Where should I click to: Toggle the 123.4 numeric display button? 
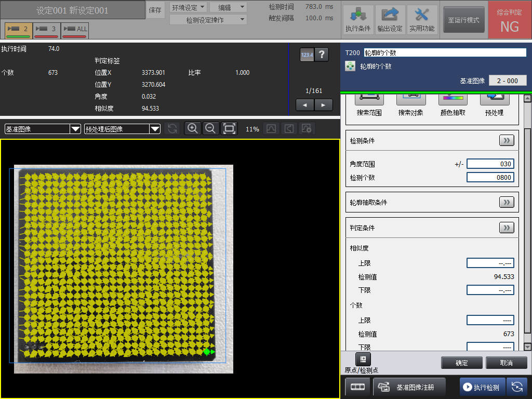tap(307, 55)
